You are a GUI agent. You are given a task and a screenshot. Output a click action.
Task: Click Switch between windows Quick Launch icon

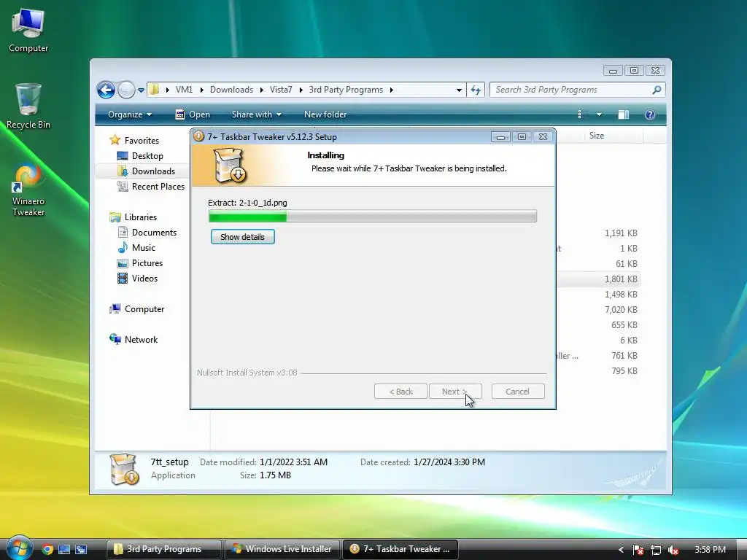81,549
